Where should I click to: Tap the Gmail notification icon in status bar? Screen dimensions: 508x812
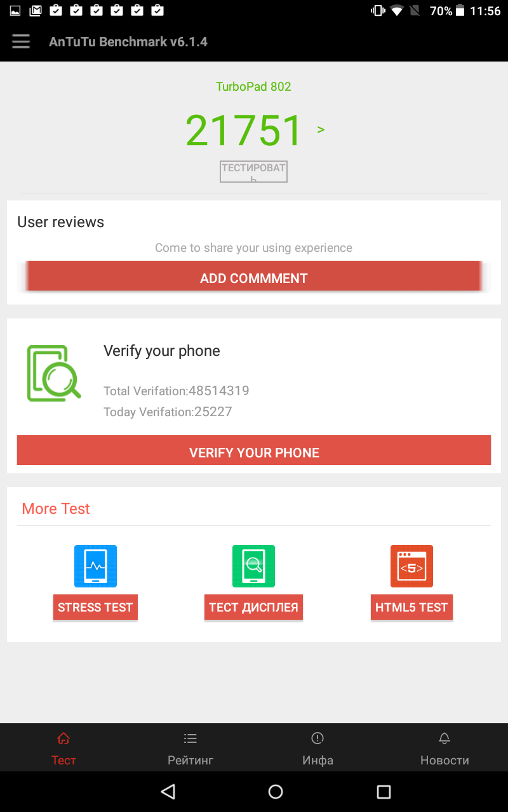point(36,11)
